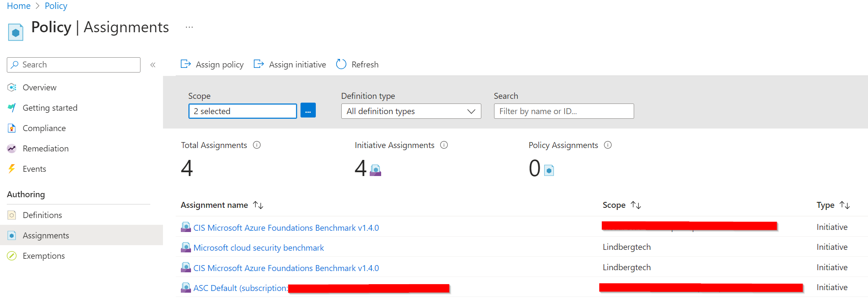Show info tooltip for Initiative Assignments
The image size is (868, 302).
[x=444, y=145]
